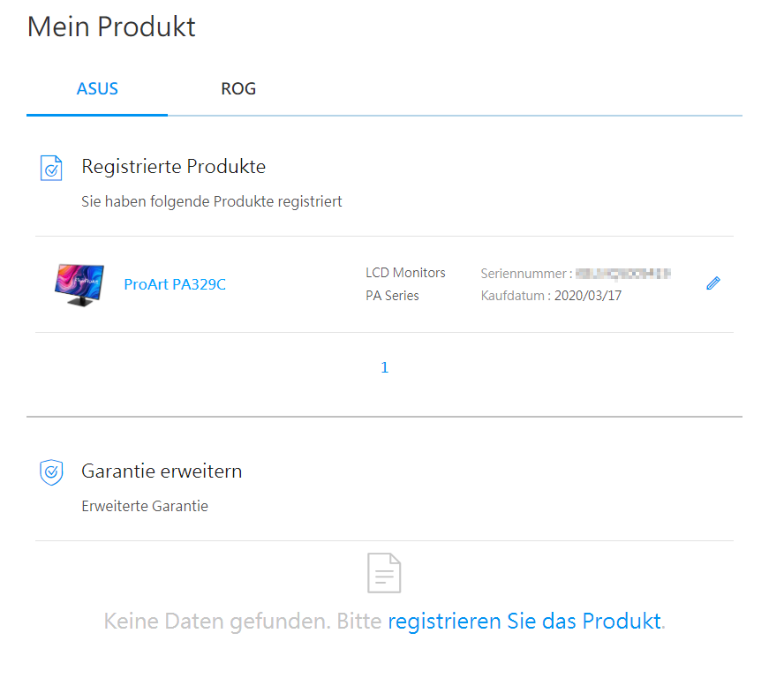
Task: Click the Garantie erweitern shield icon
Action: [x=52, y=472]
